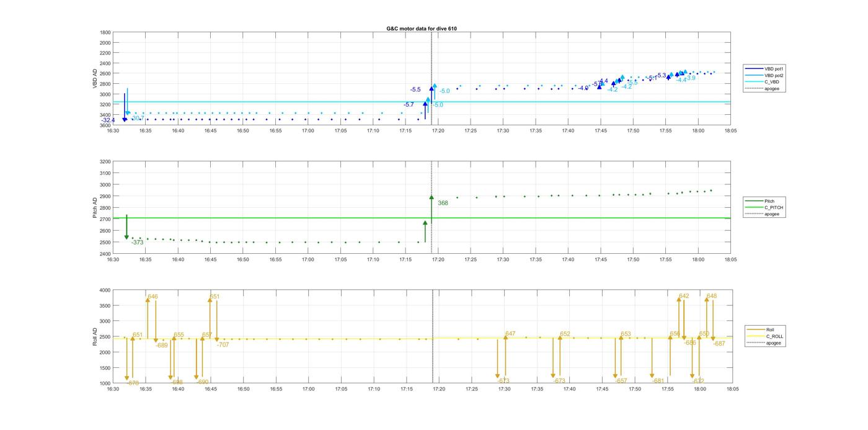Click the '-5.7' label in VBD plot
Viewport: 868px width, 430px height.
click(409, 105)
